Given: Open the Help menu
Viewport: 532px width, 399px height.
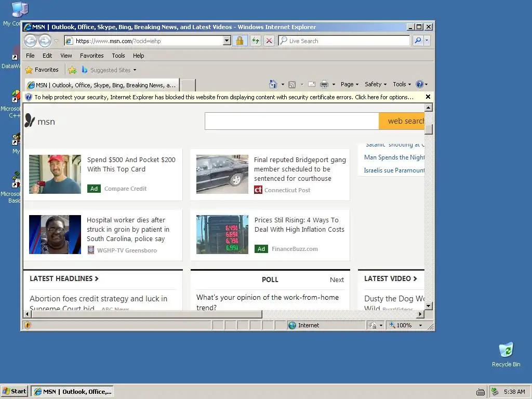Looking at the screenshot, I should coord(138,56).
